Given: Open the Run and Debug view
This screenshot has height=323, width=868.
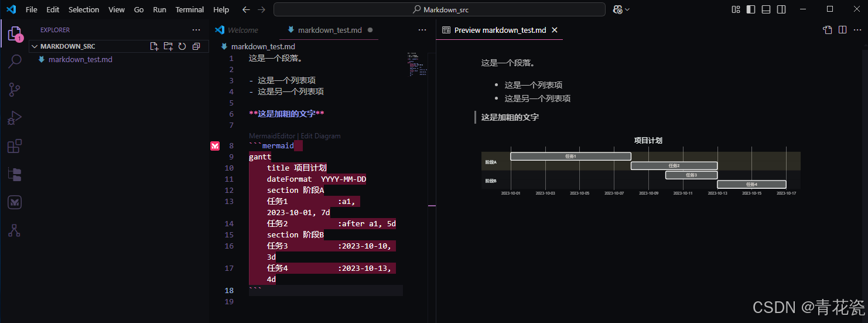Looking at the screenshot, I should coord(14,118).
